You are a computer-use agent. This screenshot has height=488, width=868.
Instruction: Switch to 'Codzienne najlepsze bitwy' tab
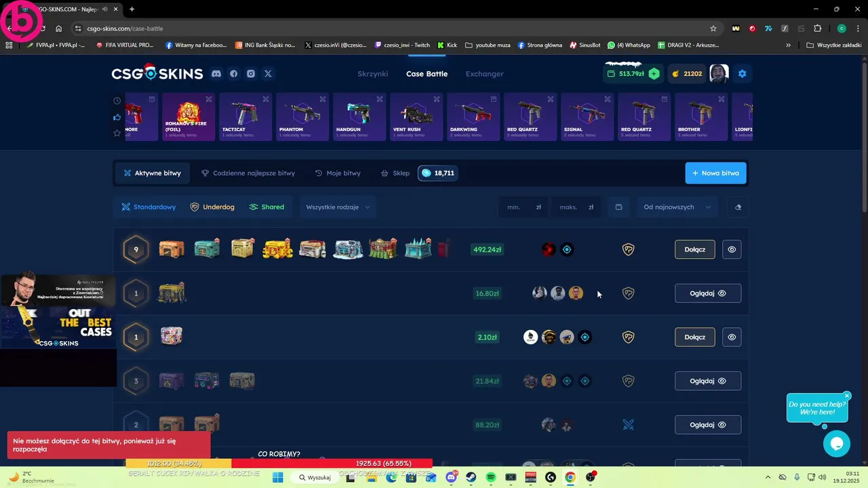248,174
